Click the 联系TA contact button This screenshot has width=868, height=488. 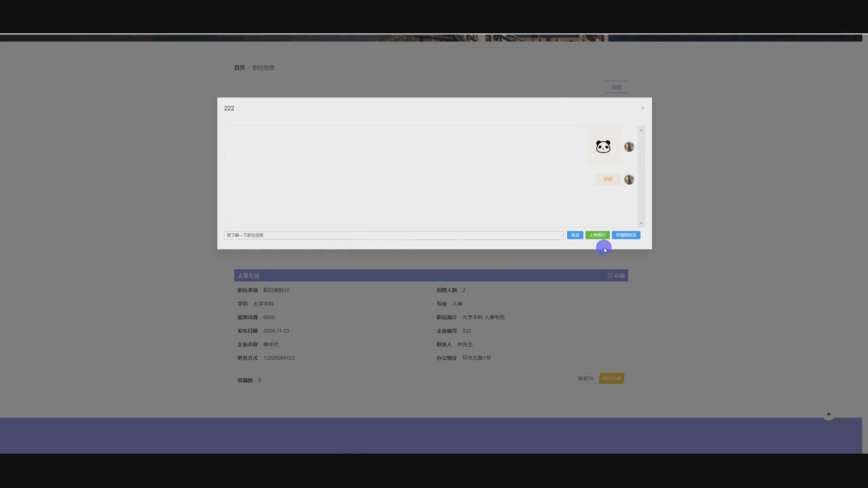point(585,379)
